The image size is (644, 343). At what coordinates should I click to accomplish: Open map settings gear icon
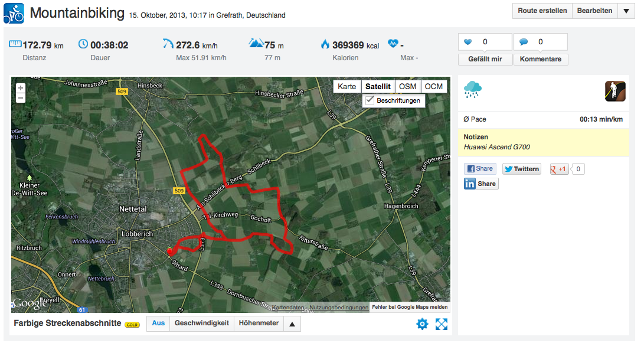coord(422,324)
